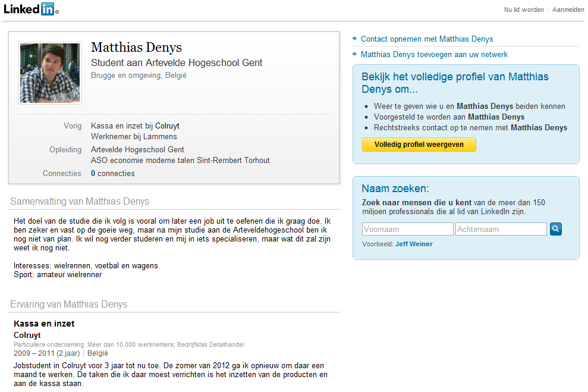Click the 0 connecties text
588x392 pixels.
pyautogui.click(x=113, y=174)
